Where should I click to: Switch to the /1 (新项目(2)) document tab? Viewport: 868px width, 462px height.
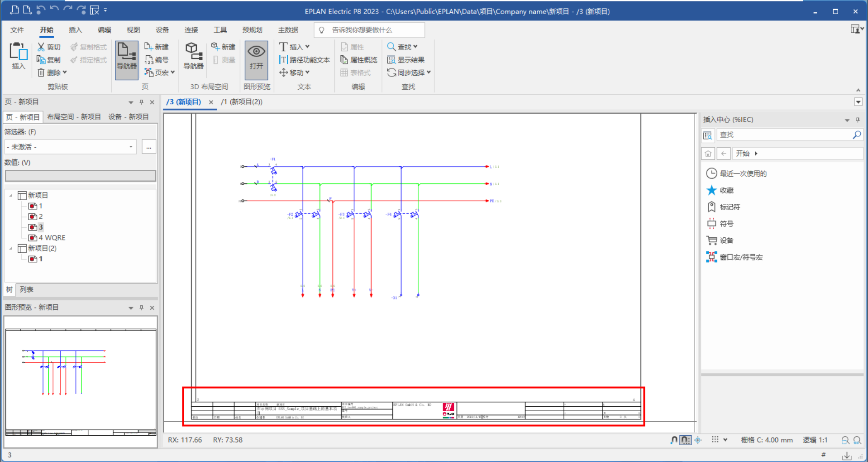242,102
